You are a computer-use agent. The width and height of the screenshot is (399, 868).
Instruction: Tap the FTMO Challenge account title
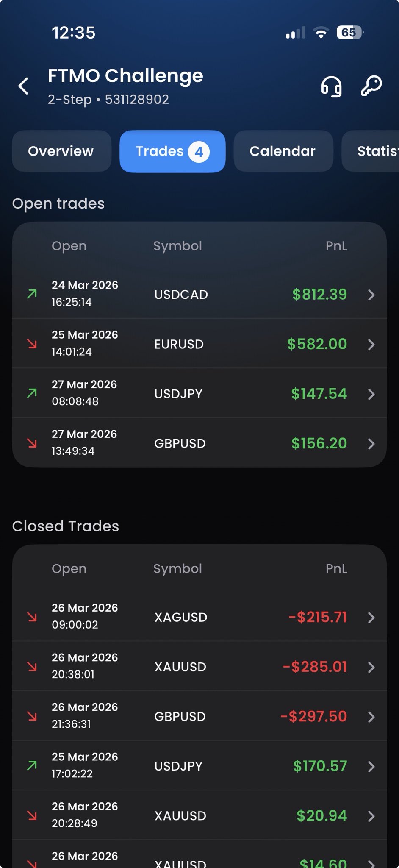pos(125,76)
